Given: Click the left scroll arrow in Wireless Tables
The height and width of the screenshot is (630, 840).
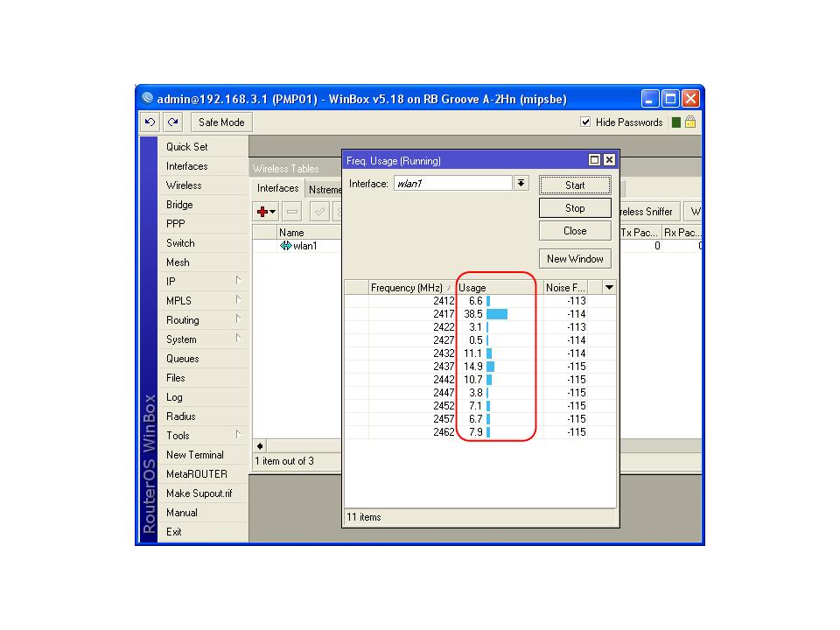Looking at the screenshot, I should coord(260,446).
